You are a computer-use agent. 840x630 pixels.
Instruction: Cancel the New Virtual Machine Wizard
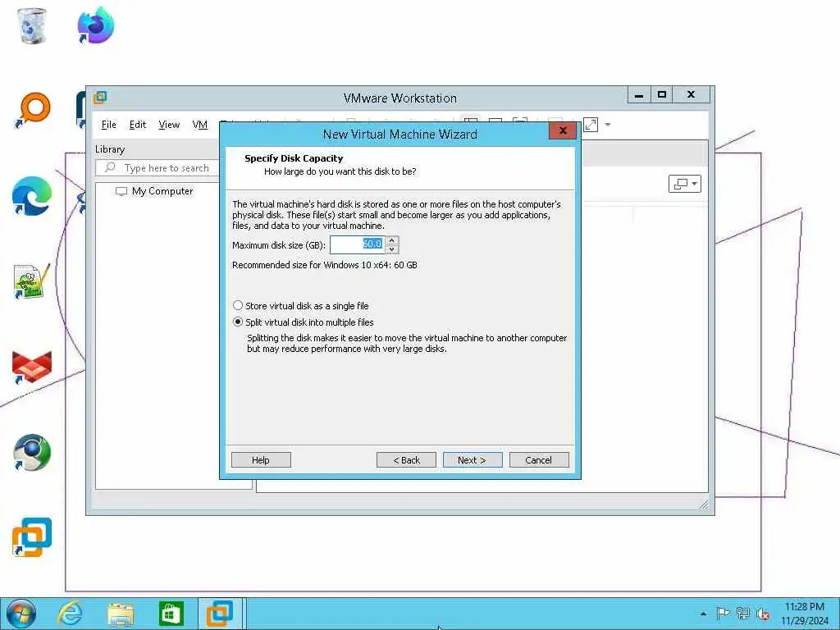[x=539, y=460]
